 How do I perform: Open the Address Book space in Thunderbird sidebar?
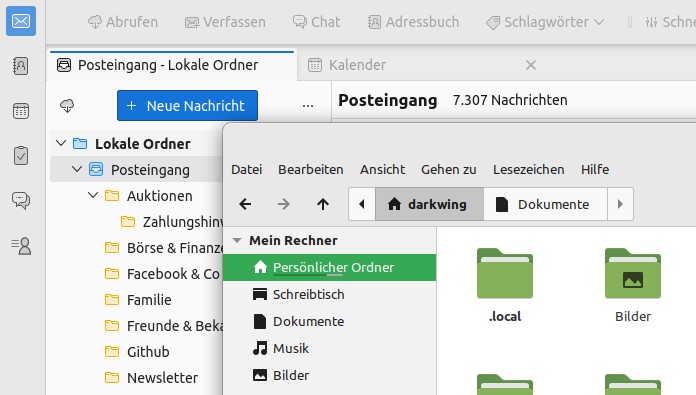pyautogui.click(x=21, y=66)
